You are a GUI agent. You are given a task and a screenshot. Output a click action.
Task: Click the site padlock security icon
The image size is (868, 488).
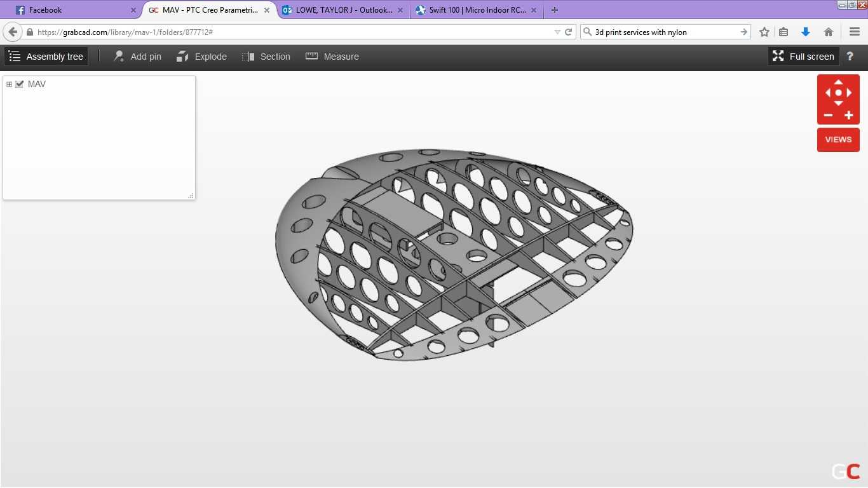click(30, 32)
